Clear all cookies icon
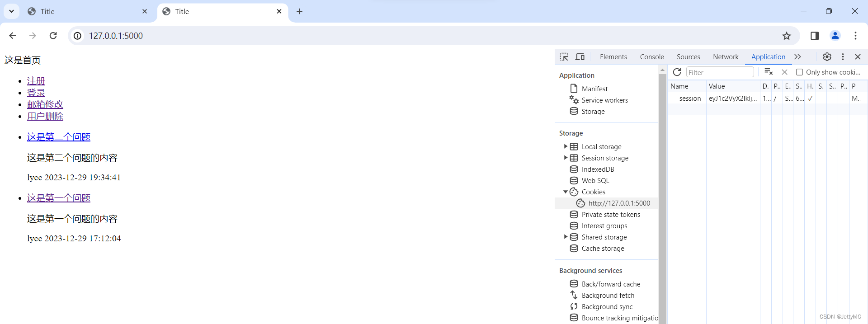Image resolution: width=868 pixels, height=324 pixels. pos(769,72)
